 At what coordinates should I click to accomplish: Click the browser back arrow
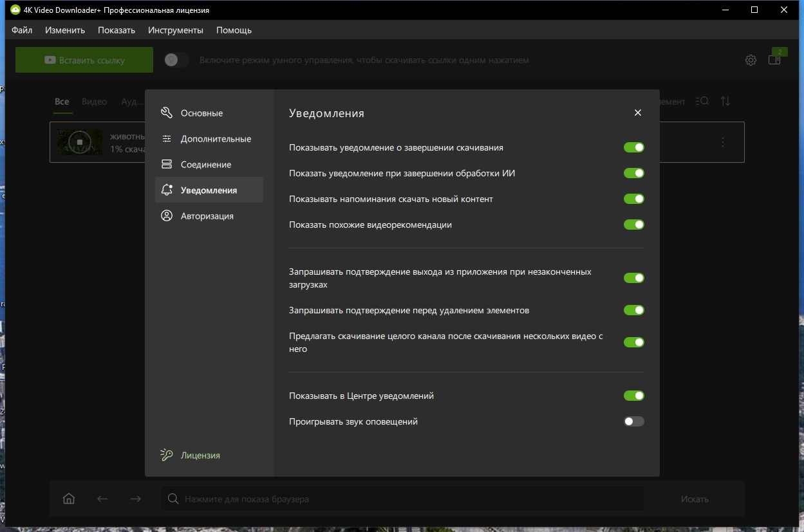102,499
